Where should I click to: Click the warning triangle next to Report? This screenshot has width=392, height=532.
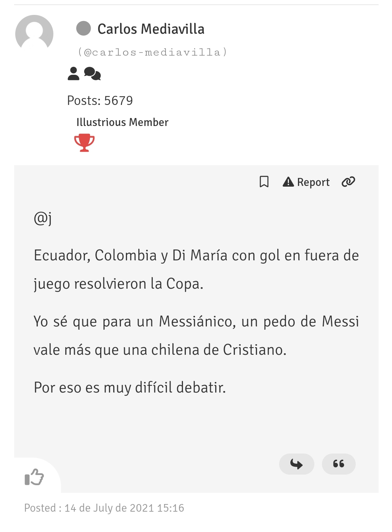[288, 182]
